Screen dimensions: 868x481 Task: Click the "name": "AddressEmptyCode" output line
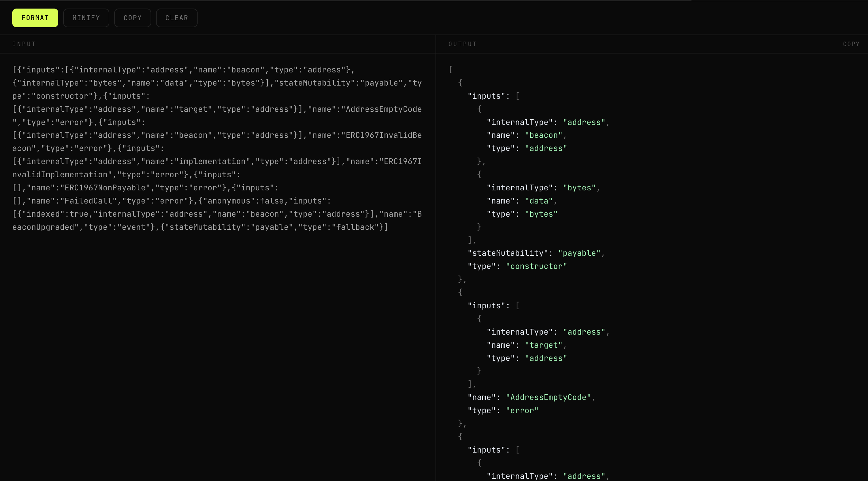531,397
